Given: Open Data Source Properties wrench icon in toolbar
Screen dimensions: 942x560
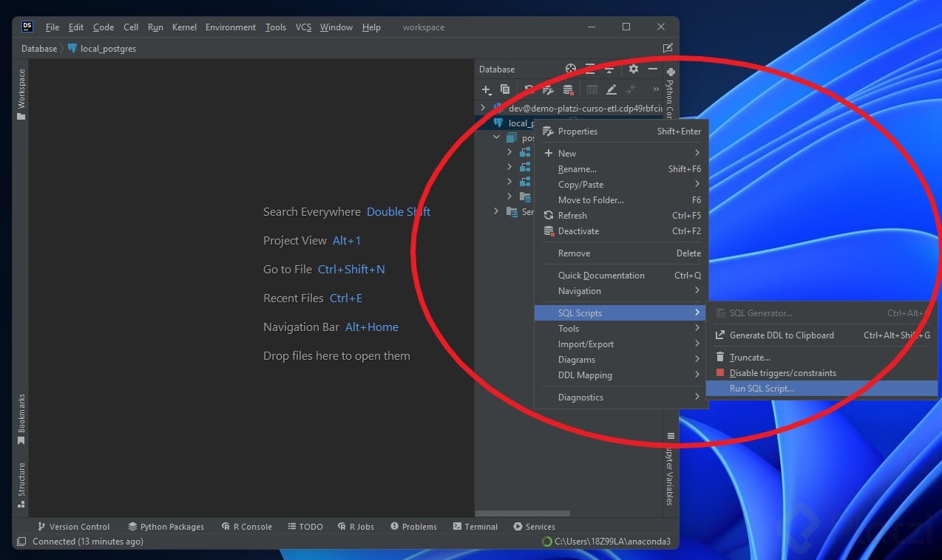Looking at the screenshot, I should [x=549, y=89].
